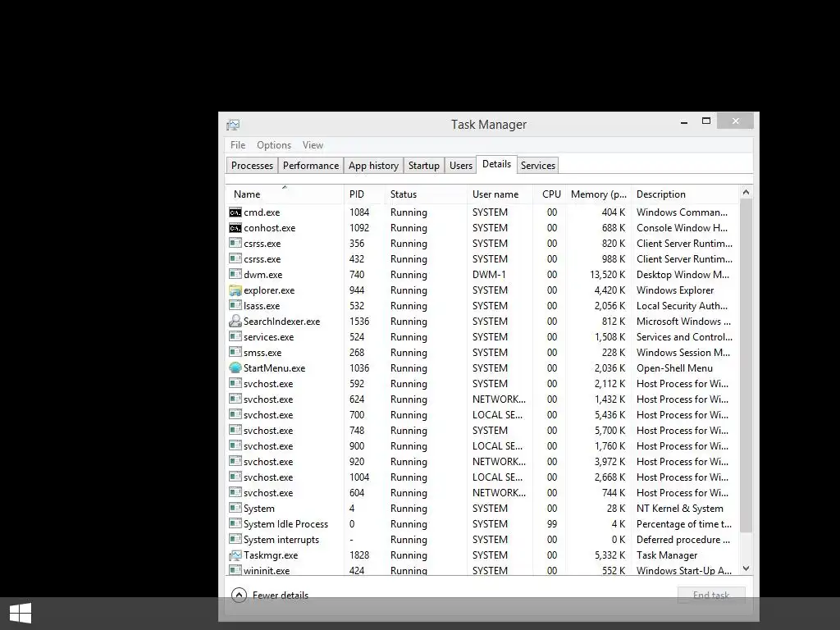
Task: Click the vertical scrollbar thumb
Action: 746,365
